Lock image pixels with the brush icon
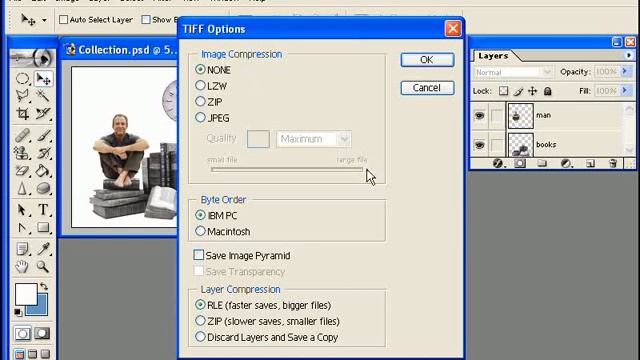This screenshot has height=360, width=640. tap(518, 91)
